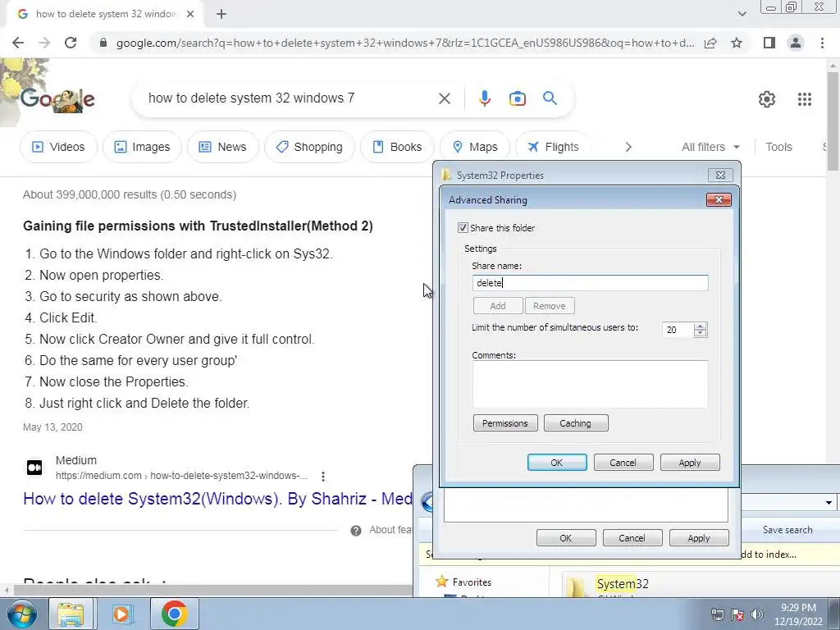The height and width of the screenshot is (630, 840).
Task: Start voice search with microphone icon
Action: [x=484, y=98]
